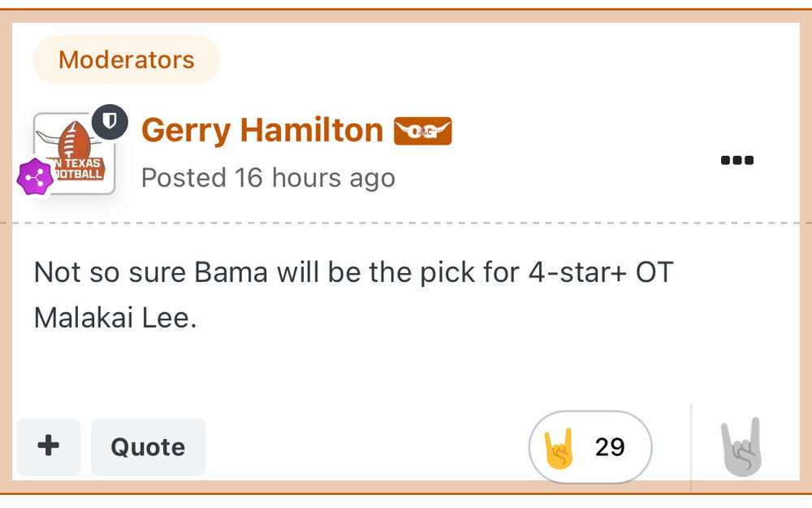Click the OG longhorn badge beside username
812x508 pixels.
click(x=422, y=131)
